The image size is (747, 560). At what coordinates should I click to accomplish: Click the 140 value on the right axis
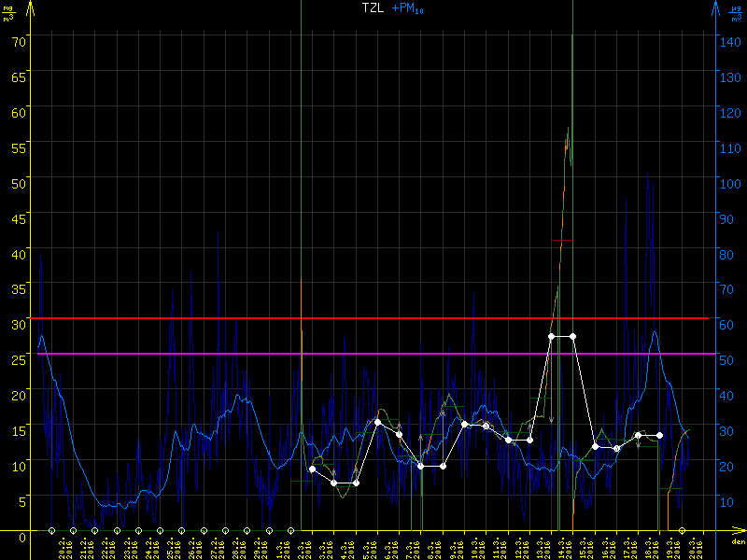click(729, 40)
